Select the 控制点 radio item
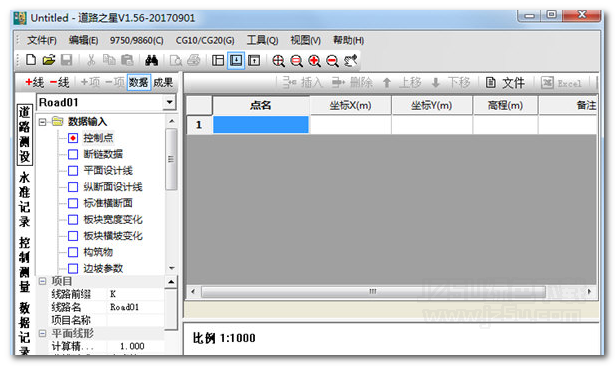 73,138
